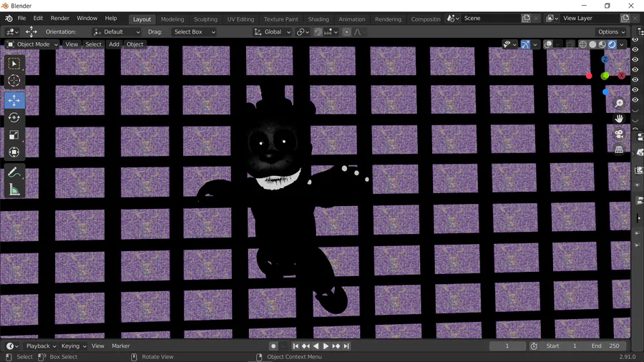Toggle camera view with camera icon
This screenshot has height=362, width=644.
(619, 134)
